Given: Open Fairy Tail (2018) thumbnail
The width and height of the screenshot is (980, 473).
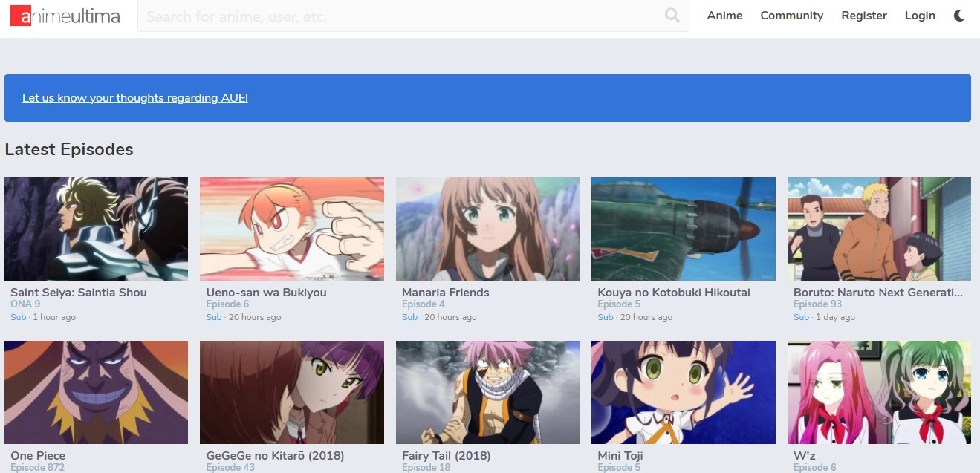Looking at the screenshot, I should 487,392.
